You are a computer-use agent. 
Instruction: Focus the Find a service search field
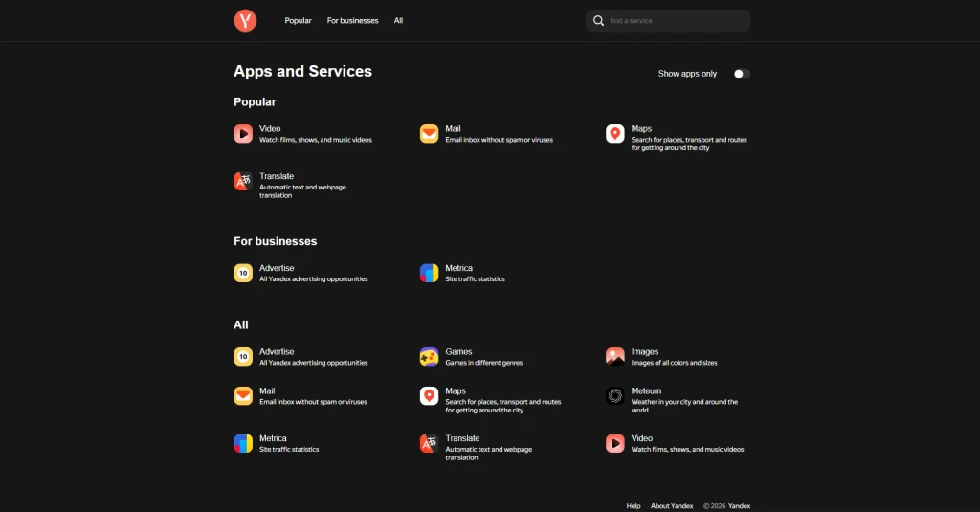point(667,21)
